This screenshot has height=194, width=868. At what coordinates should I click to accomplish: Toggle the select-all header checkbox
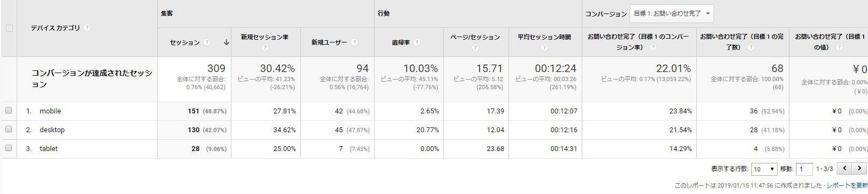coord(9,28)
